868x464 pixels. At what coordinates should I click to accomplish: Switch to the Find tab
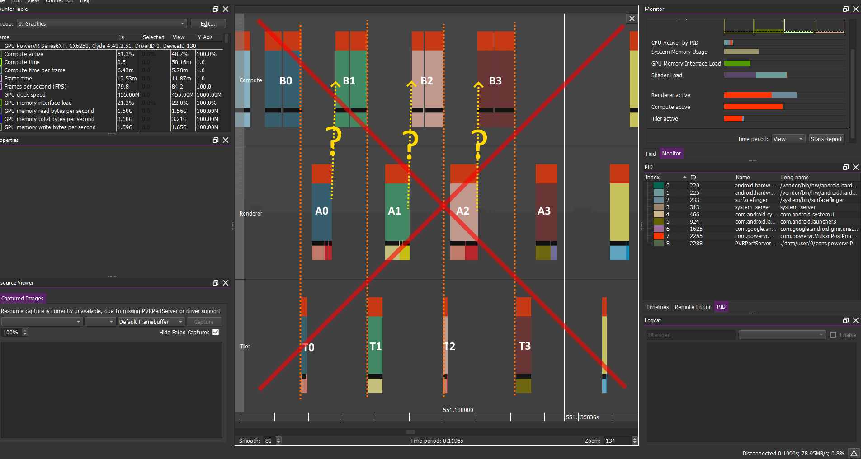pyautogui.click(x=651, y=154)
